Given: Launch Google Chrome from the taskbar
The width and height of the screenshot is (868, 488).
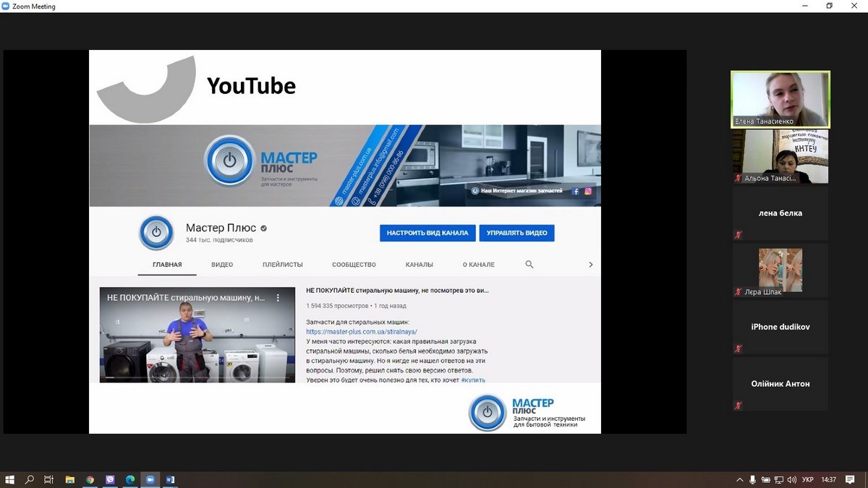Looking at the screenshot, I should 90,479.
